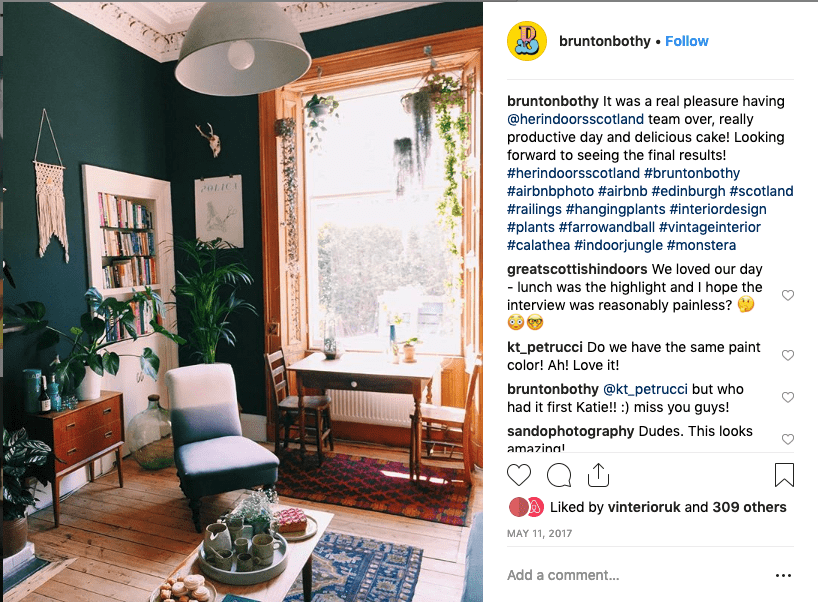Open the liker avatars beside Liked by
This screenshot has width=818, height=602.
526,507
